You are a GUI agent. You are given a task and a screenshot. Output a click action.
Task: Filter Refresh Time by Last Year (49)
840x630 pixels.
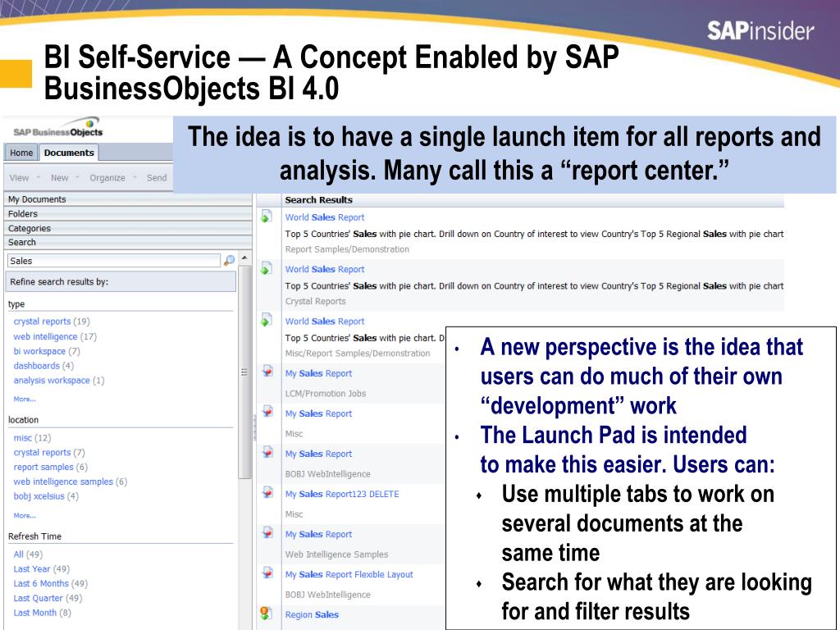pos(41,568)
